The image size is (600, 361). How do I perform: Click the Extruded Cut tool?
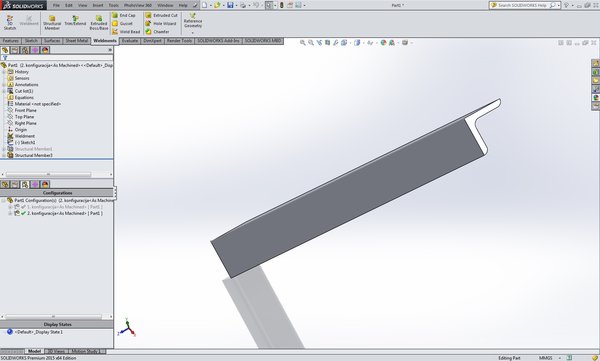161,15
